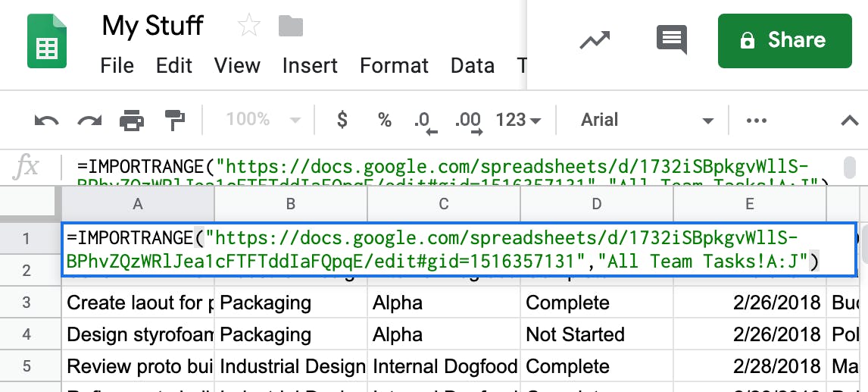Star the My Stuff document
The width and height of the screenshot is (868, 392).
pyautogui.click(x=248, y=27)
